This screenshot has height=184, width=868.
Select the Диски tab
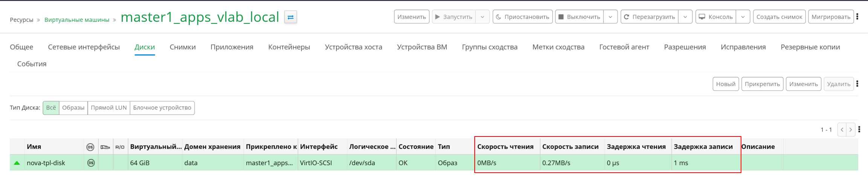pos(145,47)
